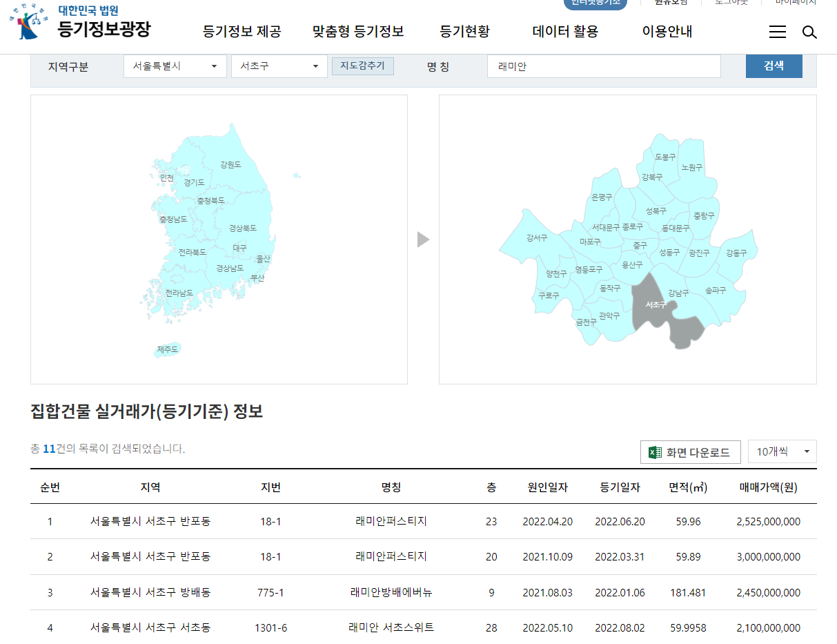The image size is (837, 644).
Task: Select 양천구 on the Seoul map
Action: point(556,274)
